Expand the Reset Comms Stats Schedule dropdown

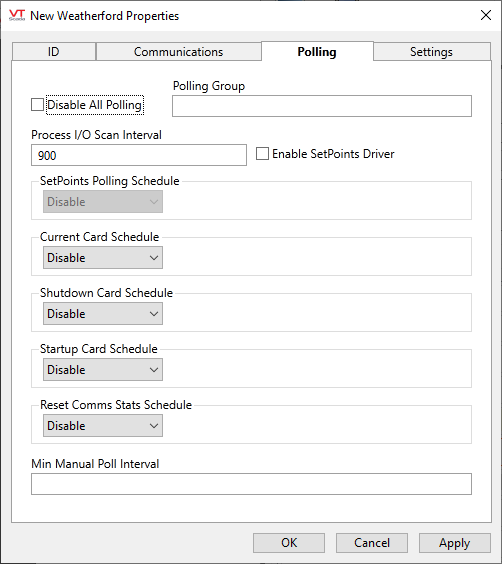tap(103, 426)
